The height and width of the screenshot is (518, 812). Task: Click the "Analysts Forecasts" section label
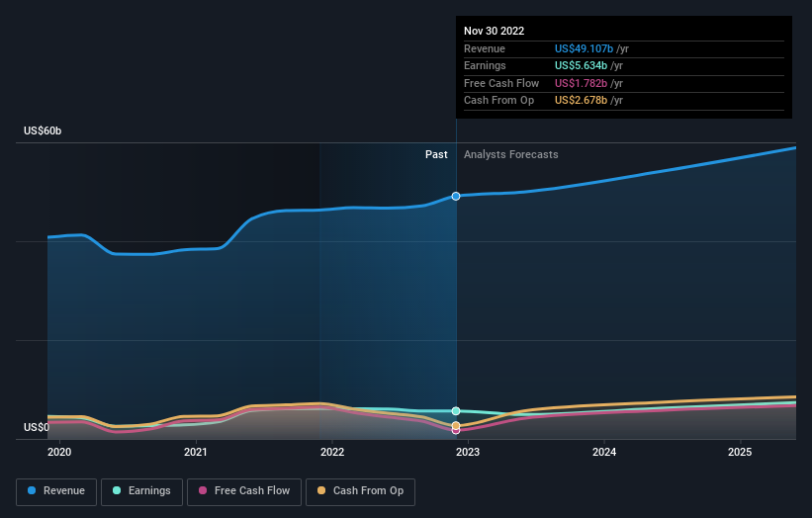tap(510, 155)
